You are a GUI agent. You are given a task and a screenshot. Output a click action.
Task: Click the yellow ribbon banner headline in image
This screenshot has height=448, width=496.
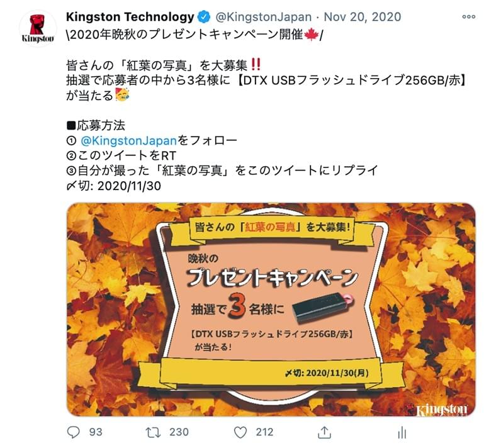273,227
